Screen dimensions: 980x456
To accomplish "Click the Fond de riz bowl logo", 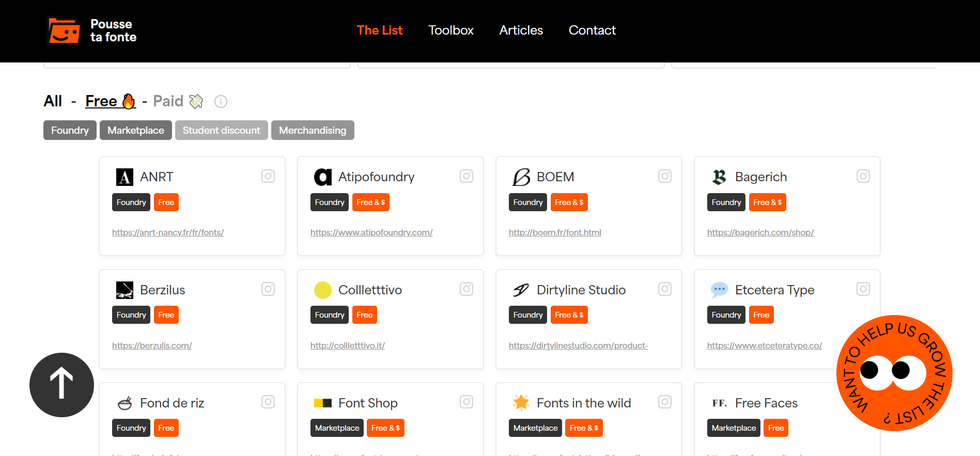I will click(125, 403).
